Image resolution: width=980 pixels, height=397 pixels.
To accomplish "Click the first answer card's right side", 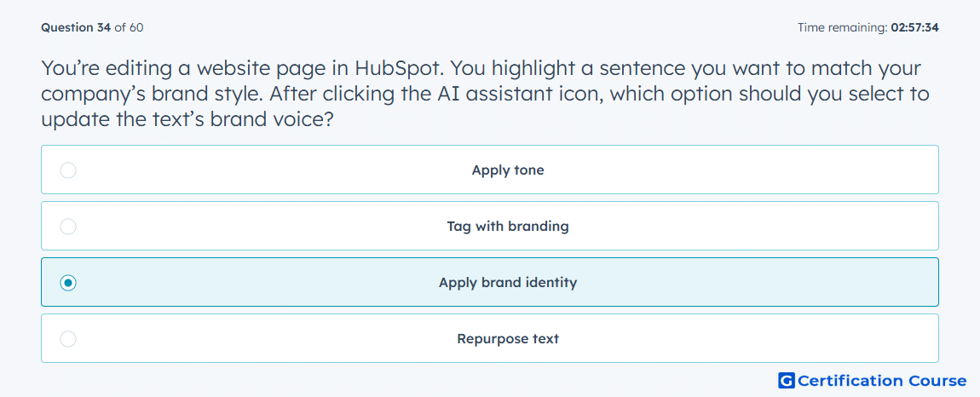I will coord(812,170).
